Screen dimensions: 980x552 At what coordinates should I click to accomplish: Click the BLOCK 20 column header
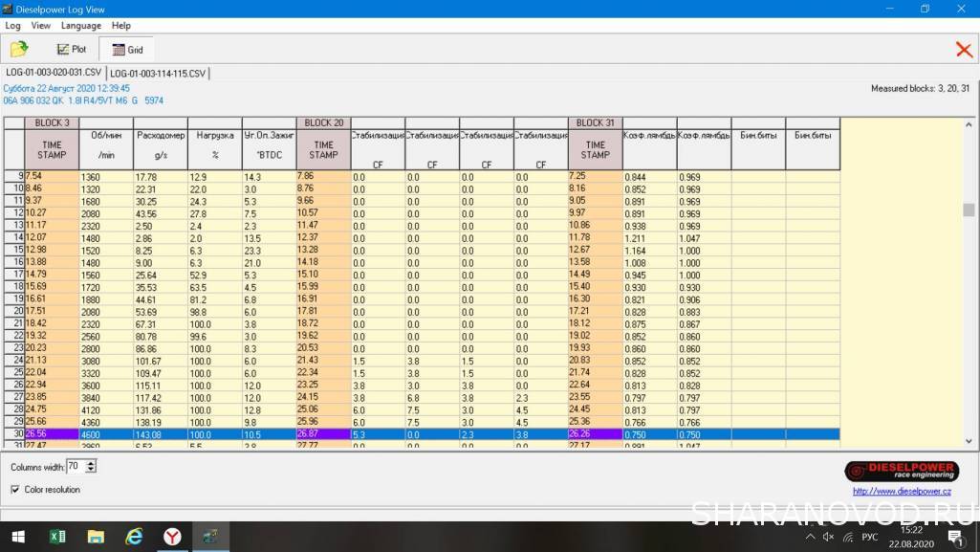(x=323, y=122)
